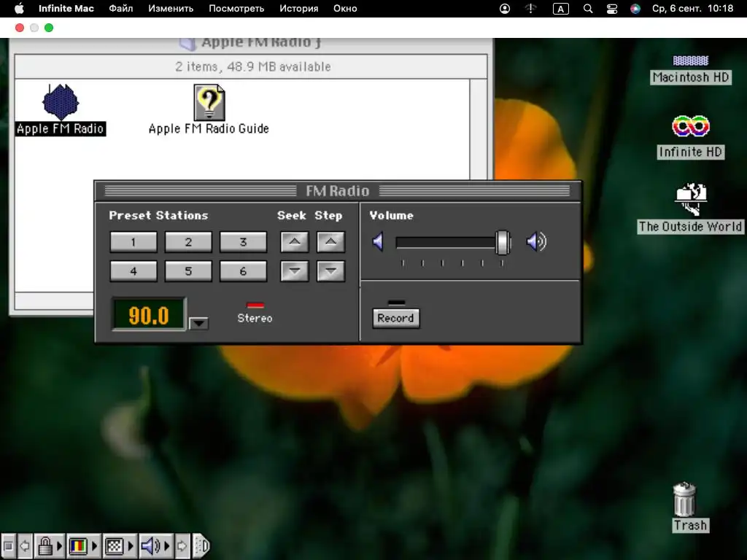Expand the color depth Control Strip arrow
The width and height of the screenshot is (747, 560).
point(95,545)
